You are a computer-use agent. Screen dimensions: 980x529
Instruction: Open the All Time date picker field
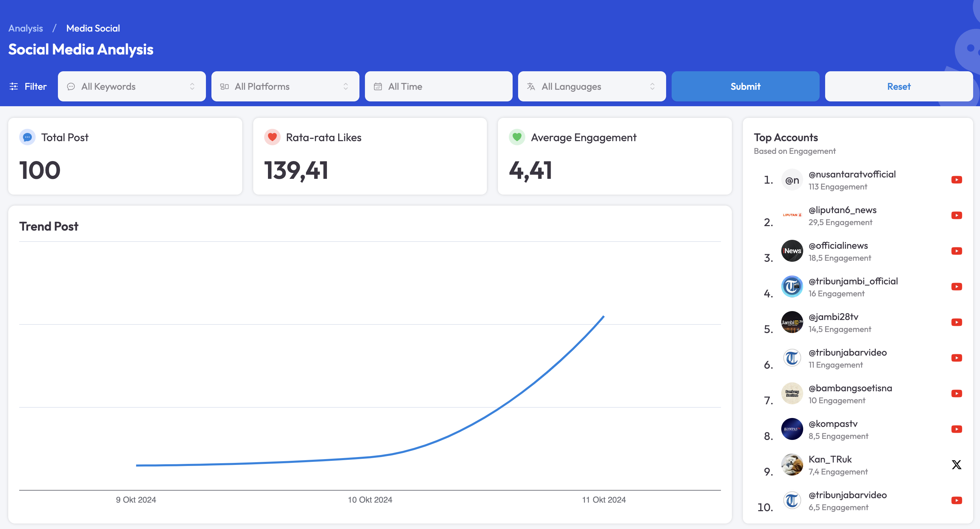(x=438, y=86)
